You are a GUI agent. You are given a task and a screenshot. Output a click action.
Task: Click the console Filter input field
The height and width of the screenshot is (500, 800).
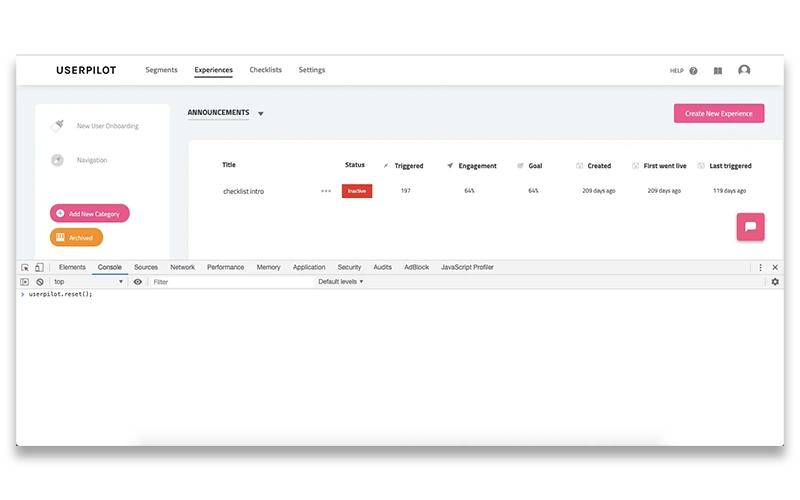231,282
